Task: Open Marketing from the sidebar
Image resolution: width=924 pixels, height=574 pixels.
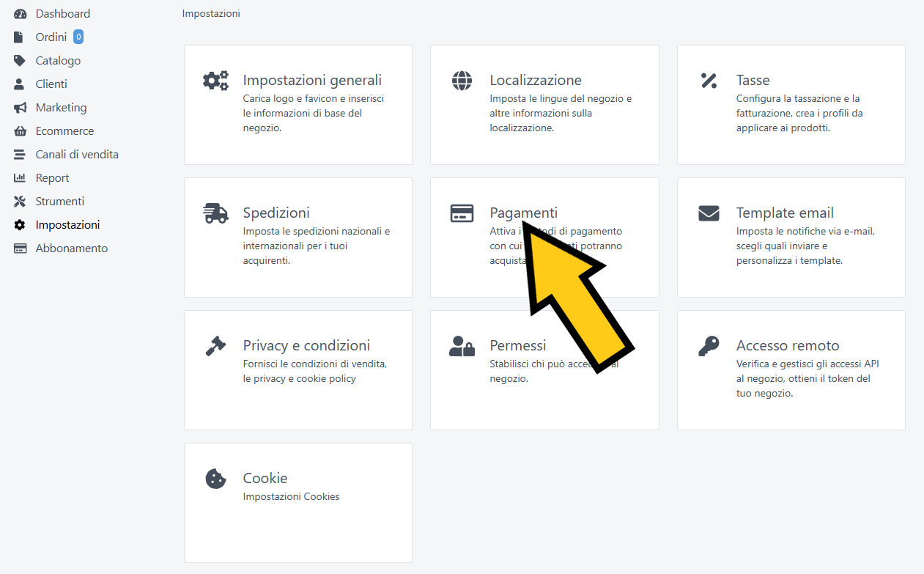Action: click(61, 108)
